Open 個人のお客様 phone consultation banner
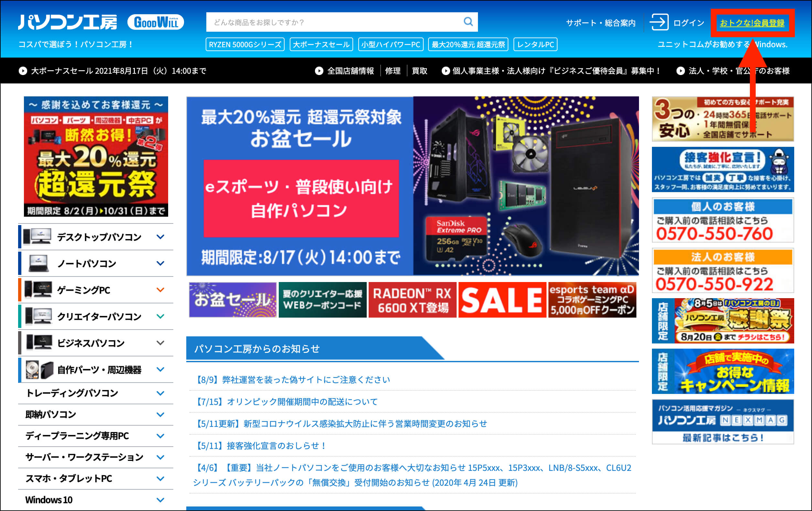The width and height of the screenshot is (812, 511). (x=723, y=220)
